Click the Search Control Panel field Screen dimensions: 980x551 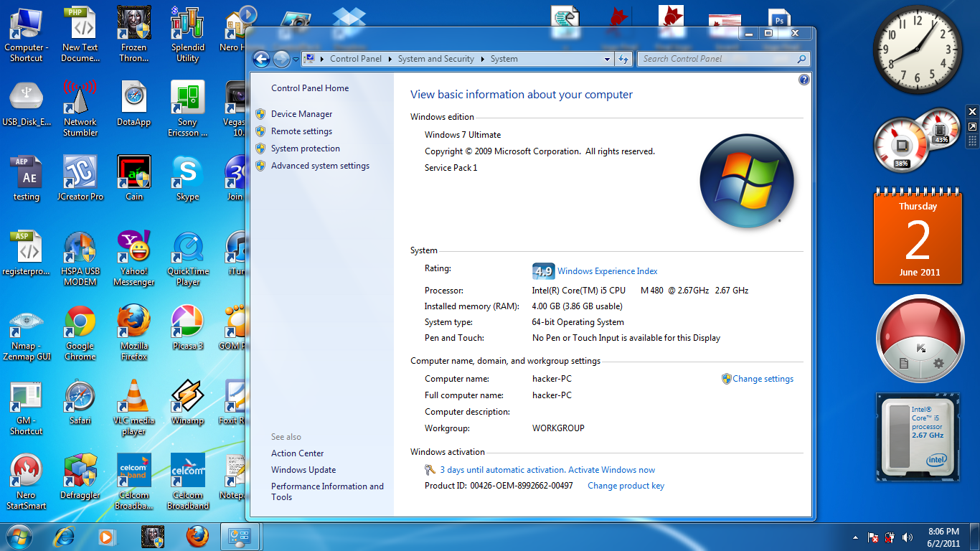pyautogui.click(x=723, y=59)
